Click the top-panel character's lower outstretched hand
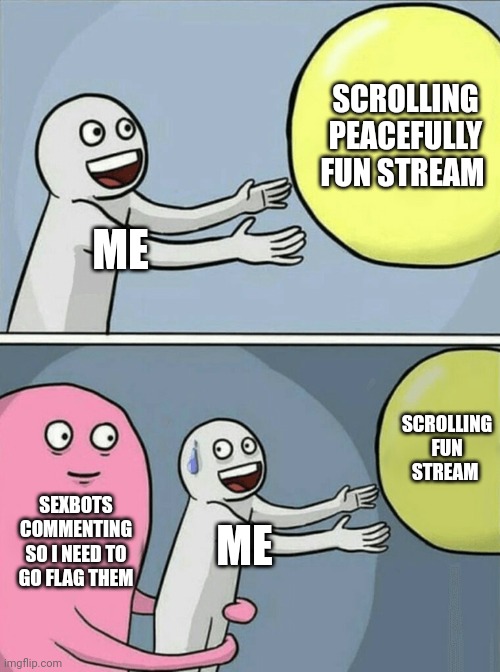The image size is (500, 672). [x=272, y=242]
